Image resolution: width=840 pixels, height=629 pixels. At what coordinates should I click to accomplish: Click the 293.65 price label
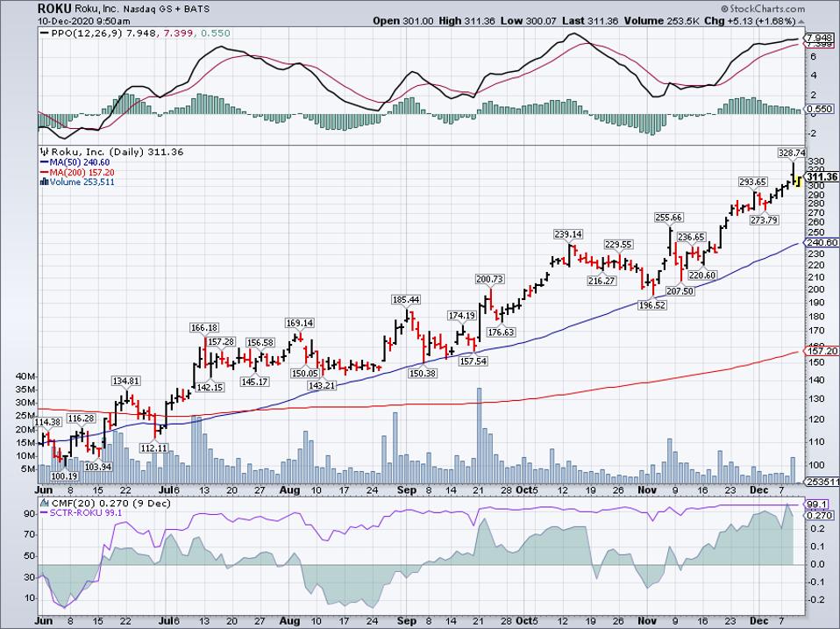(x=752, y=182)
